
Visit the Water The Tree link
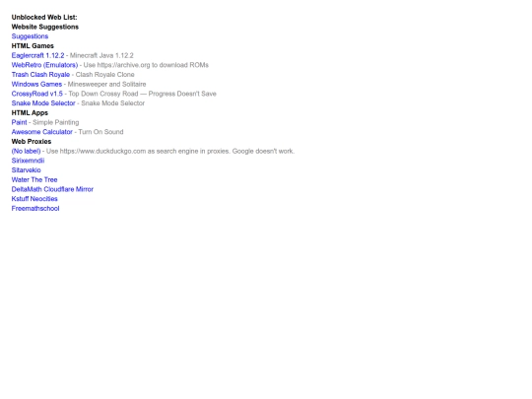click(x=34, y=179)
